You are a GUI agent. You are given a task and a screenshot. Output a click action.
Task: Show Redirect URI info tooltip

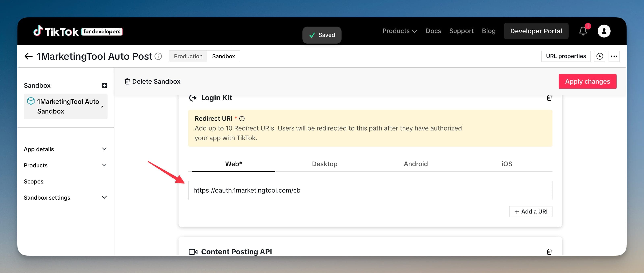point(242,119)
